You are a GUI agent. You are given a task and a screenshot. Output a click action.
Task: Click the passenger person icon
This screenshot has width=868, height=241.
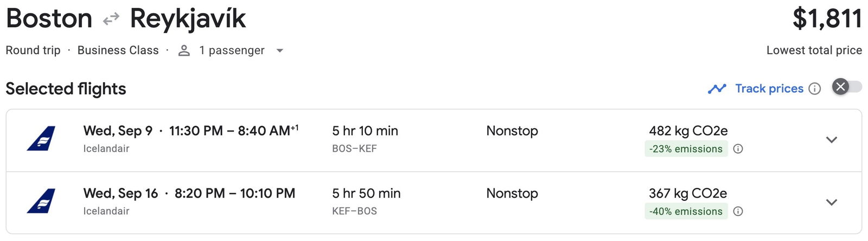(184, 50)
